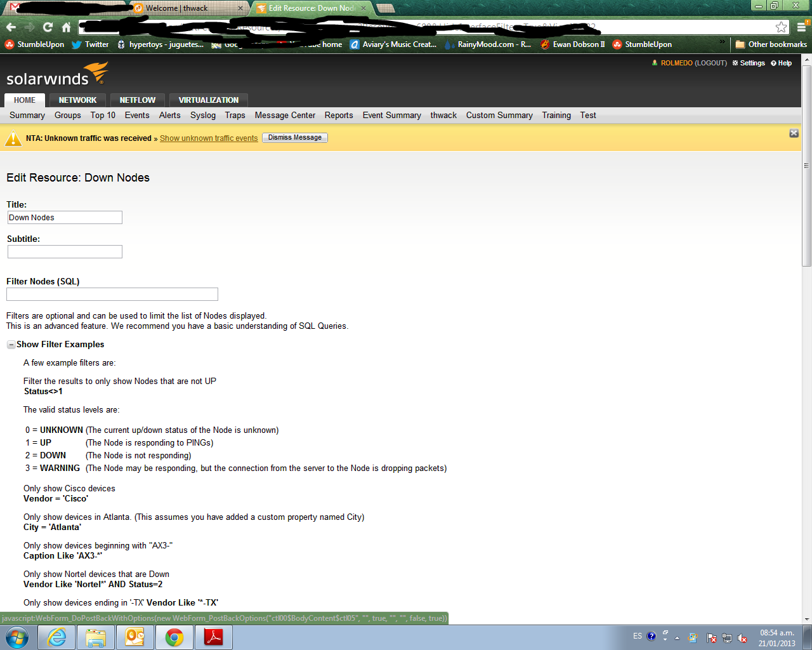Image resolution: width=812 pixels, height=650 pixels.
Task: Open Outlook from the taskbar
Action: click(135, 637)
